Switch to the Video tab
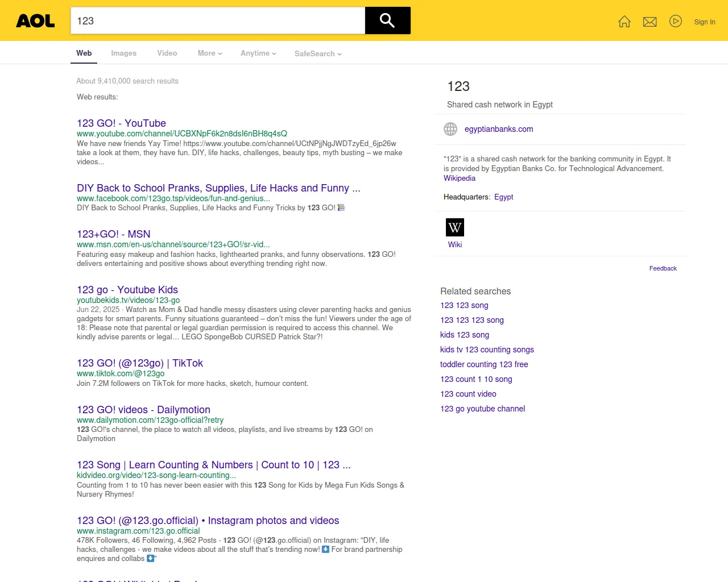The image size is (728, 582). 167,53
